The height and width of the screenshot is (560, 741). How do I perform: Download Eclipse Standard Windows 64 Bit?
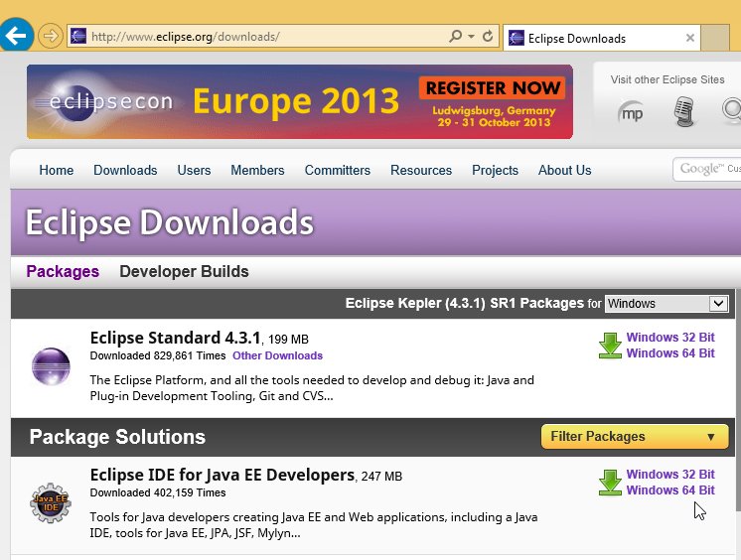670,353
